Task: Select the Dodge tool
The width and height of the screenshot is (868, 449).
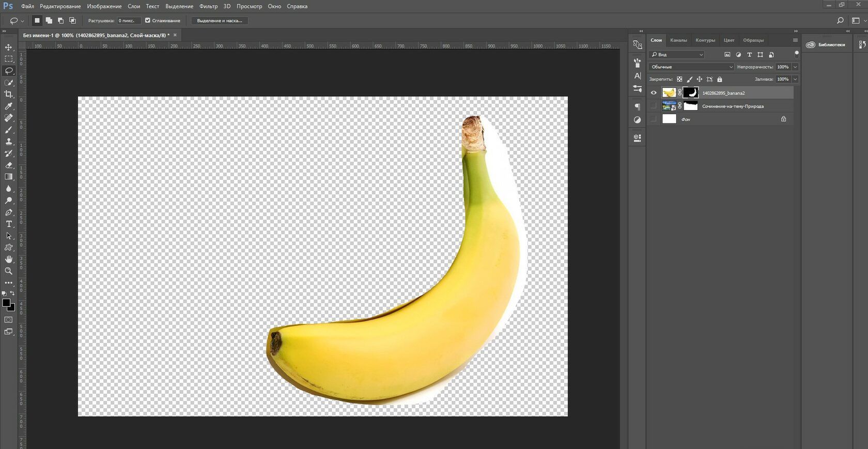Action: 9,200
